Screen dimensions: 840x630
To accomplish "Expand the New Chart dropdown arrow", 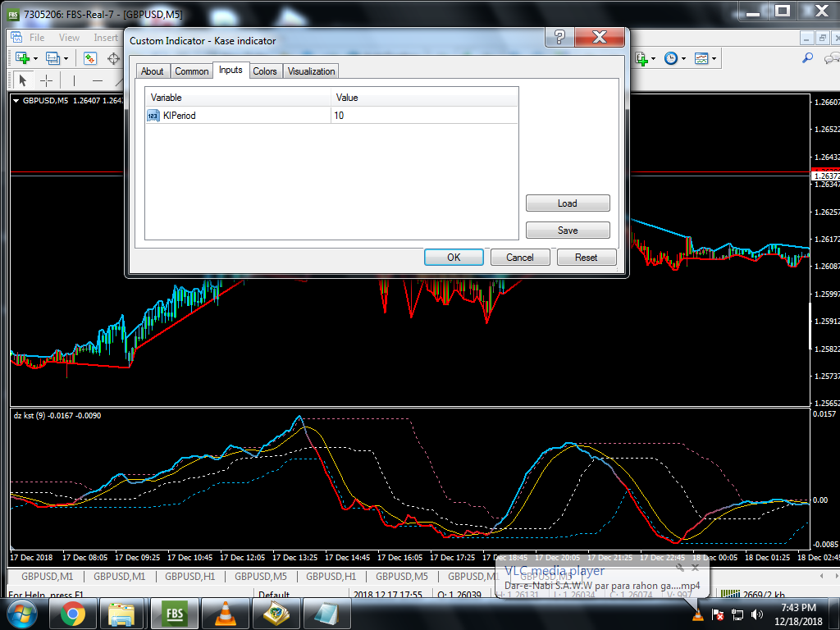I will (x=36, y=58).
